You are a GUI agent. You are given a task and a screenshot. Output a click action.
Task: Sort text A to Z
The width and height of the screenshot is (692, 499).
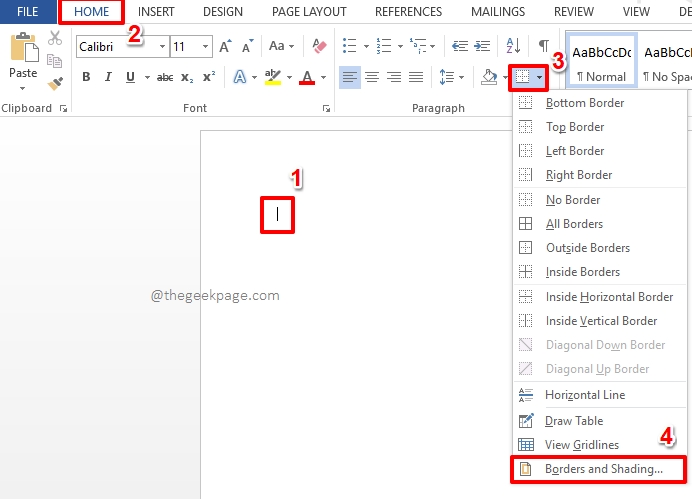point(513,45)
